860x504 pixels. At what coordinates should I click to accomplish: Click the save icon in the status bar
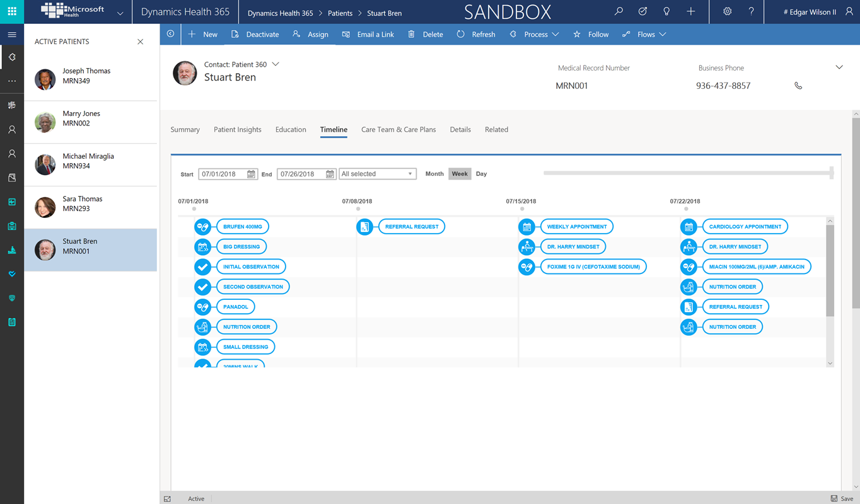tap(834, 498)
